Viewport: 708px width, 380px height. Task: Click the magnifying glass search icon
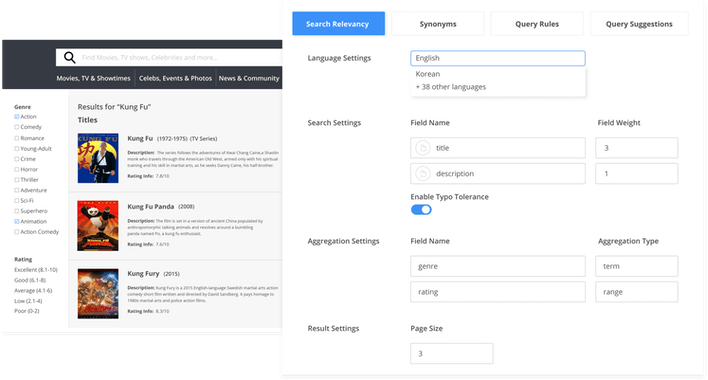[x=70, y=57]
